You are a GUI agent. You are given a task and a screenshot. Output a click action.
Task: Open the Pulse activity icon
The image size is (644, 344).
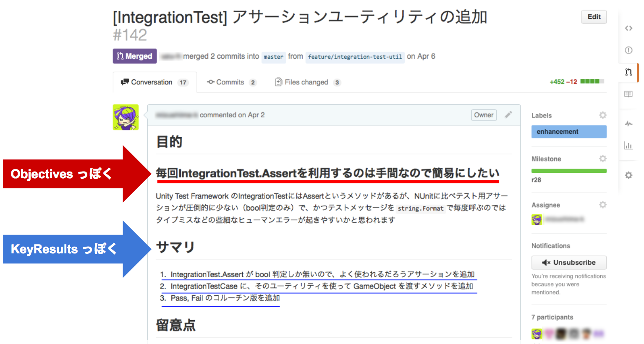point(628,124)
